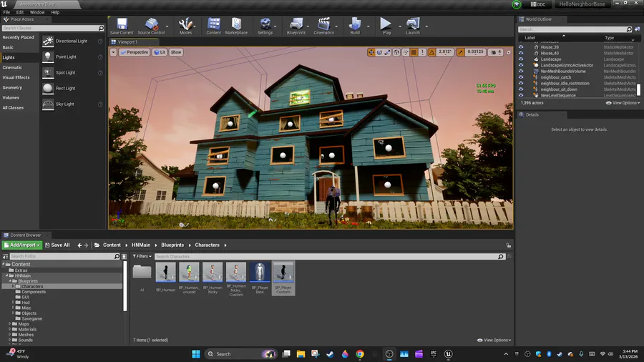Screen dimensions: 644x362
Task: Open the Edit menu
Action: pyautogui.click(x=20, y=12)
